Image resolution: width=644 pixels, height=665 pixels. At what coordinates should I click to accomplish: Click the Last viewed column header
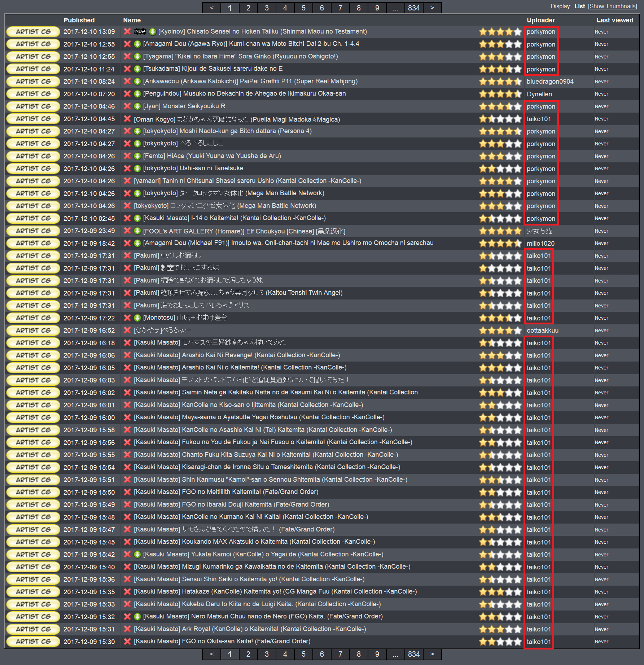pyautogui.click(x=615, y=20)
